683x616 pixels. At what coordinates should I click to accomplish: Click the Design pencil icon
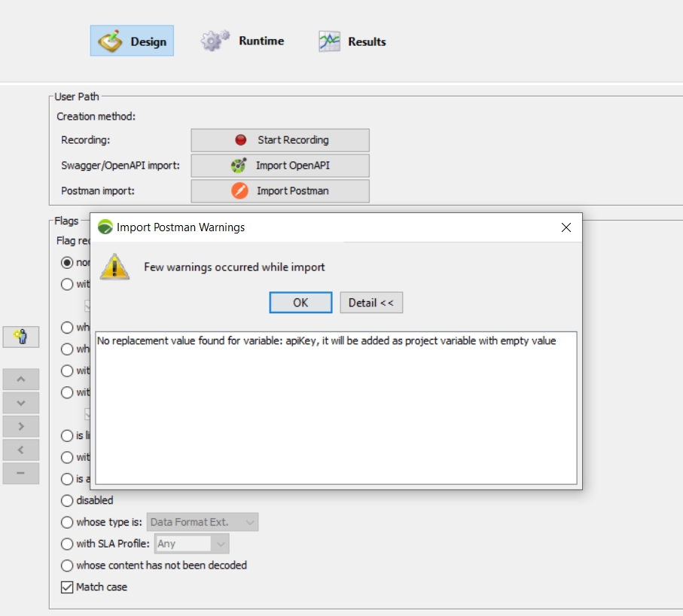tap(110, 41)
